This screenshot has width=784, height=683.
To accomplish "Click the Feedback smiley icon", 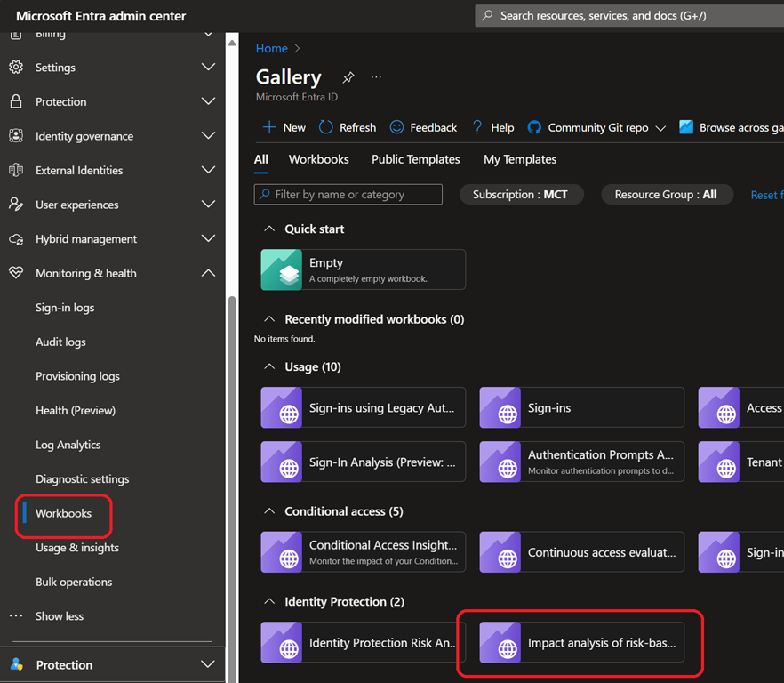I will coord(396,127).
